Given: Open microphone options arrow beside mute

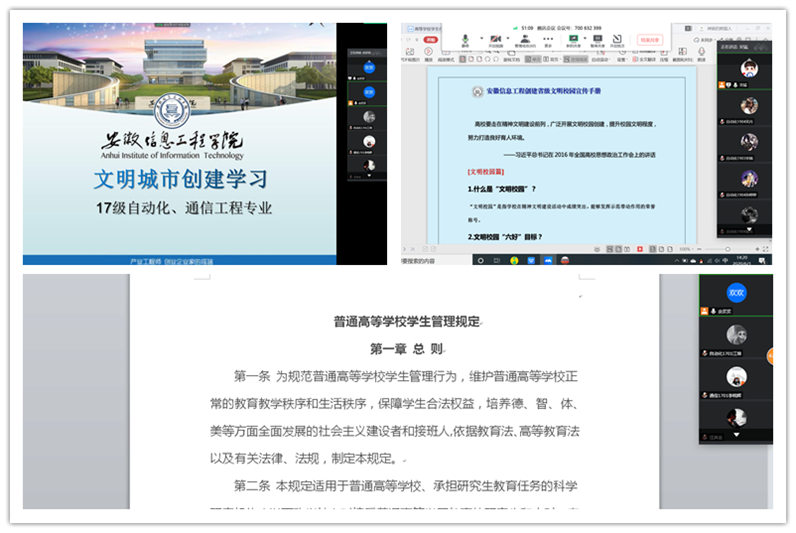Looking at the screenshot, I should (481, 38).
